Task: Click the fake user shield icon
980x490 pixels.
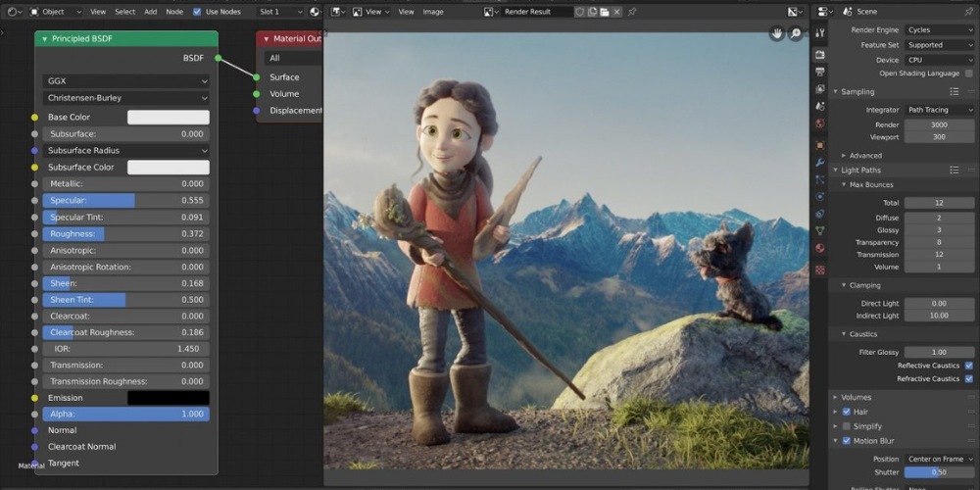Action: 580,12
